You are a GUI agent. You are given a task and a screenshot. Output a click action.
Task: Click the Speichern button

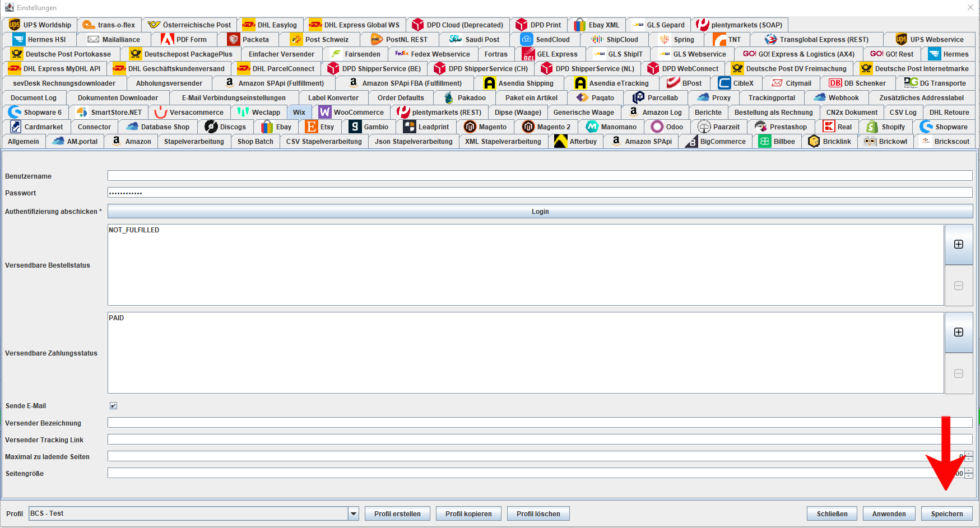947,513
